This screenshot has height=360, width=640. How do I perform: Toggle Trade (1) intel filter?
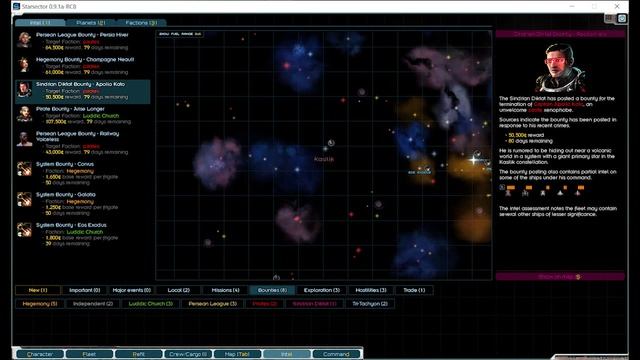coord(414,290)
